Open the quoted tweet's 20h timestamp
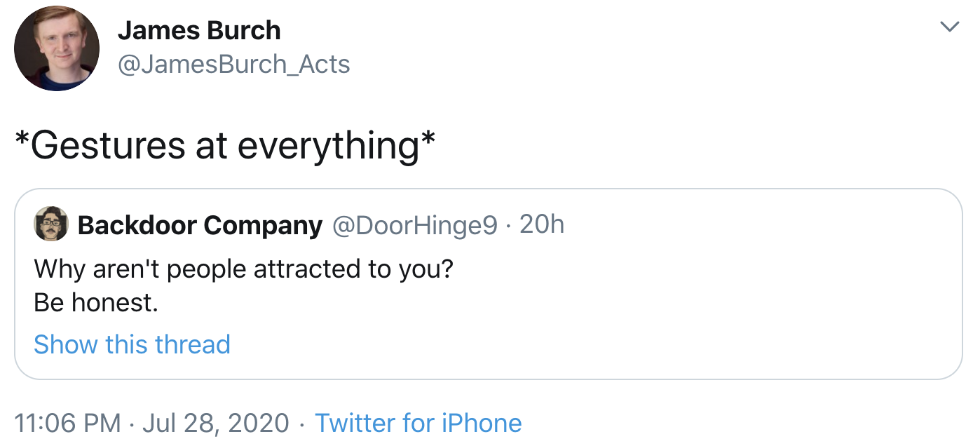This screenshot has height=446, width=980. (542, 225)
